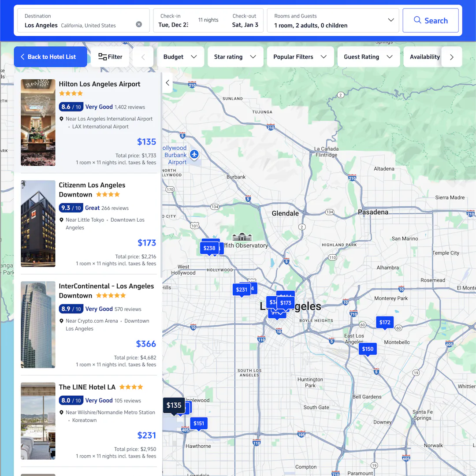Click the Search button

click(x=431, y=20)
